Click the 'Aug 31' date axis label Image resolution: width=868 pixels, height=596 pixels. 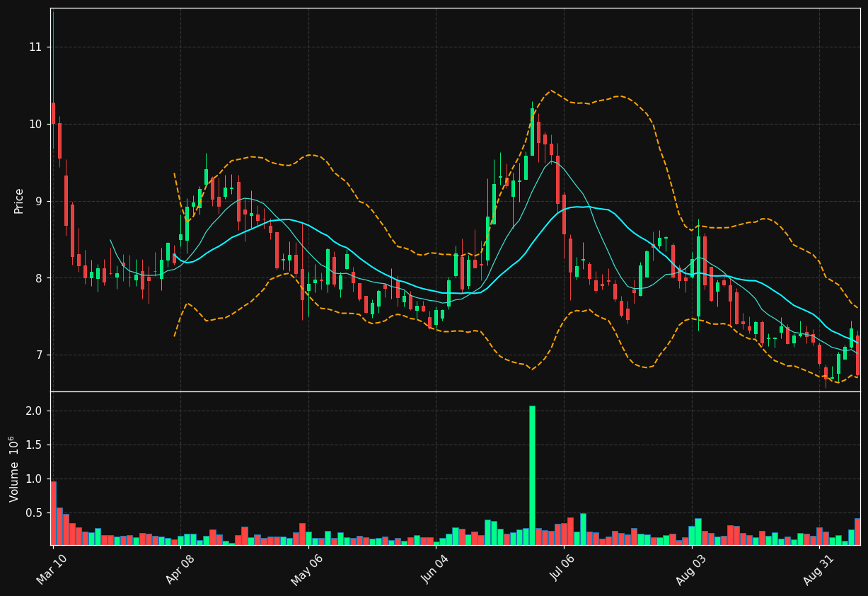[818, 569]
